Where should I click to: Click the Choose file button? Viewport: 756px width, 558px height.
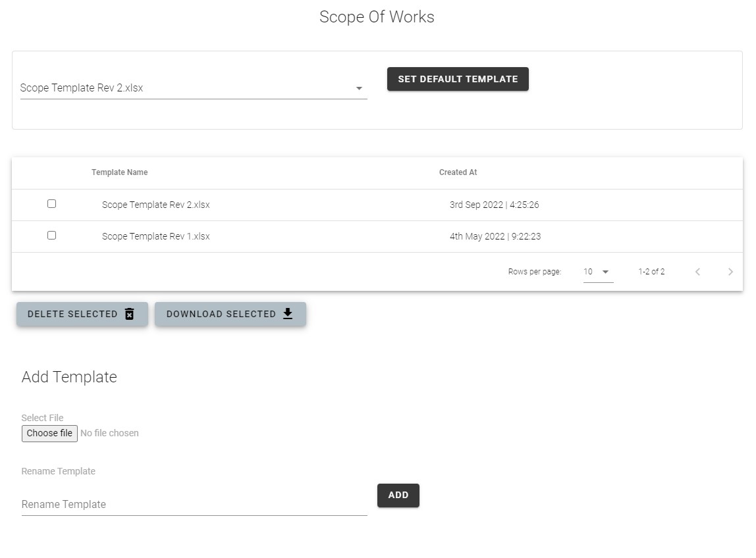[49, 433]
